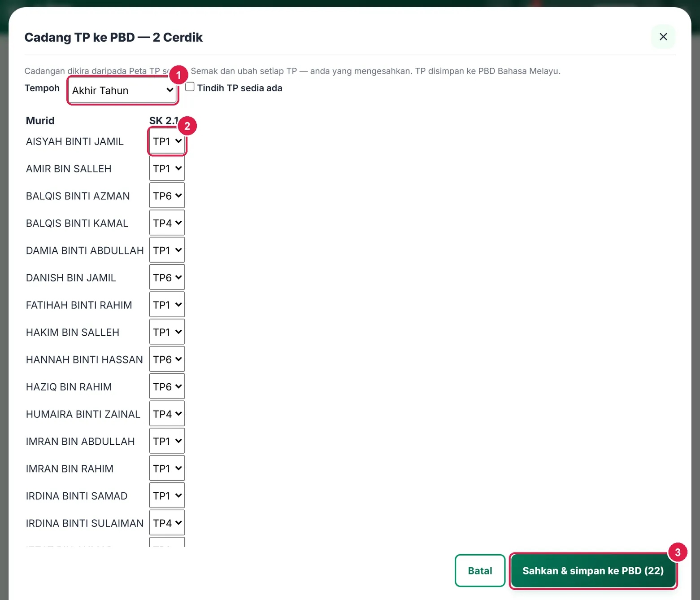This screenshot has width=700, height=600.
Task: Open TP dropdown for AISYAH BINTI JAMIL
Action: (167, 141)
